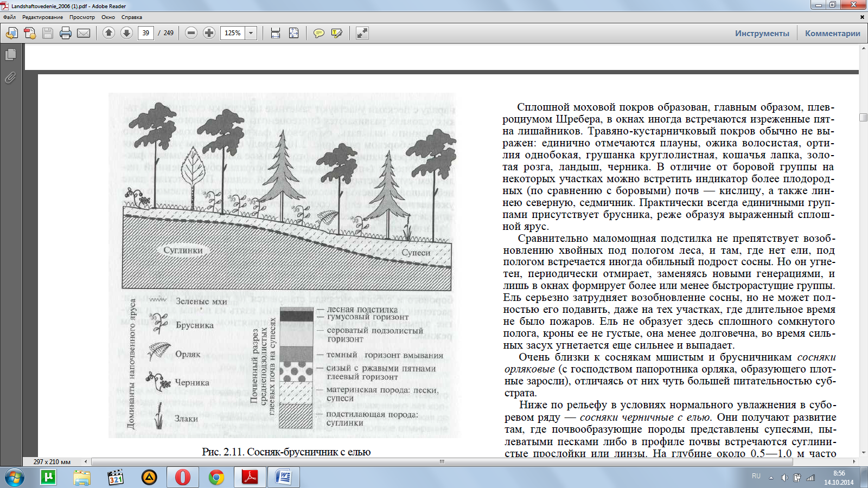
Task: Click the vertical scrollbar thumb
Action: (x=863, y=117)
